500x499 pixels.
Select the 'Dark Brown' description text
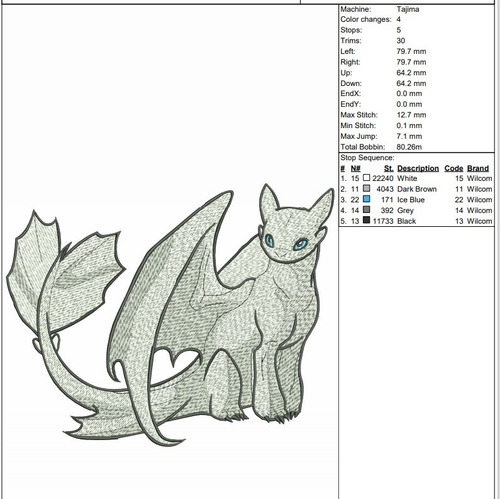(x=417, y=189)
